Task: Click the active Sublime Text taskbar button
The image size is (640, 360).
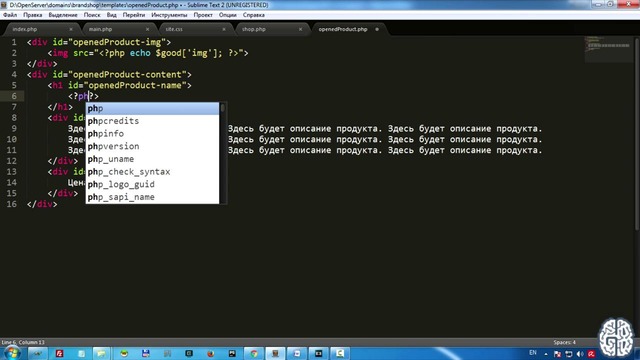Action: [275, 353]
